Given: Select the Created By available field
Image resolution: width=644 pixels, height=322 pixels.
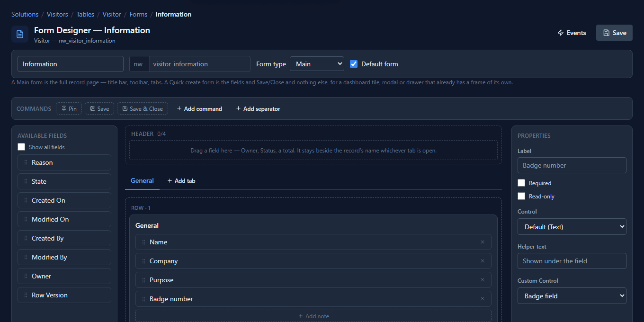Looking at the screenshot, I should (64, 238).
